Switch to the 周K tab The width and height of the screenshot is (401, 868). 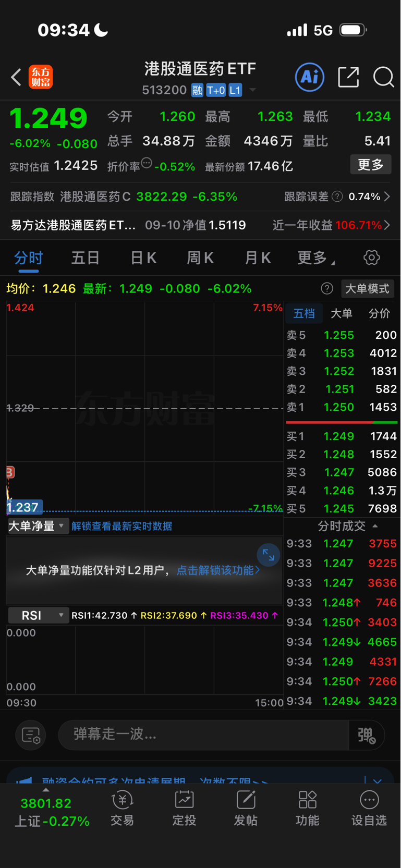tap(200, 258)
